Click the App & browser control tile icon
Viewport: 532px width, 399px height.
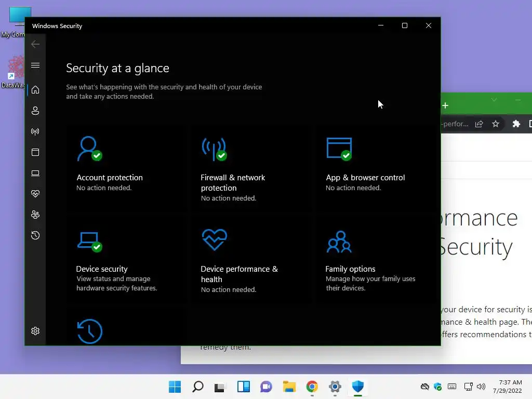[x=339, y=149]
